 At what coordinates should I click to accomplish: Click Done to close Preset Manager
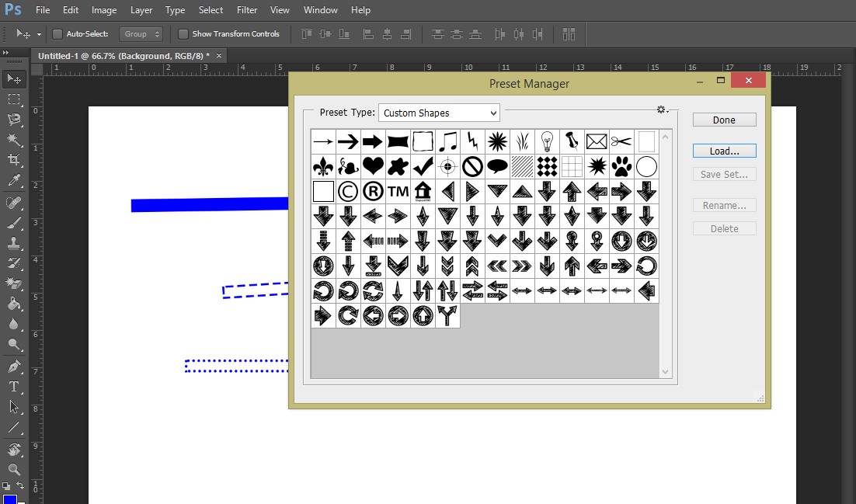coord(723,119)
